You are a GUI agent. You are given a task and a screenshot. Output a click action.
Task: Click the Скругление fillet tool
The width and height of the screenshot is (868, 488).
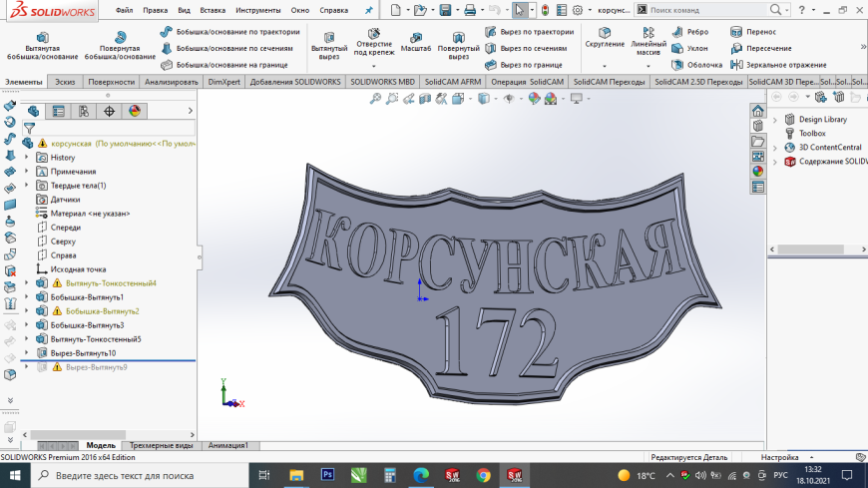coord(605,38)
